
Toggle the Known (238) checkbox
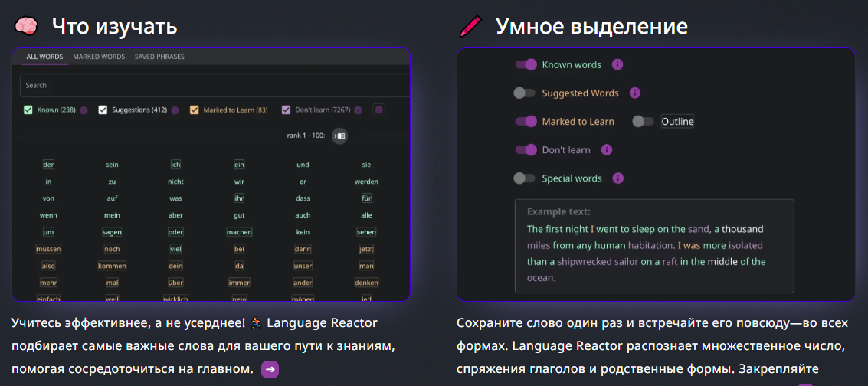(x=28, y=110)
